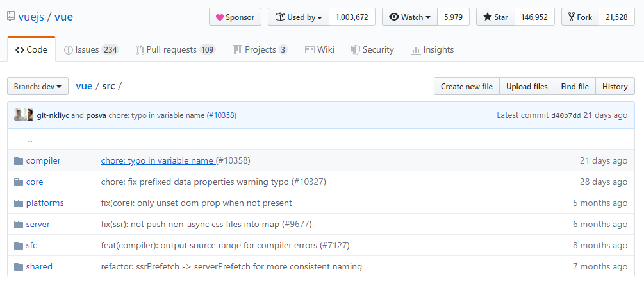The image size is (644, 290).
Task: Open the sfc folder icon
Action: click(x=19, y=246)
